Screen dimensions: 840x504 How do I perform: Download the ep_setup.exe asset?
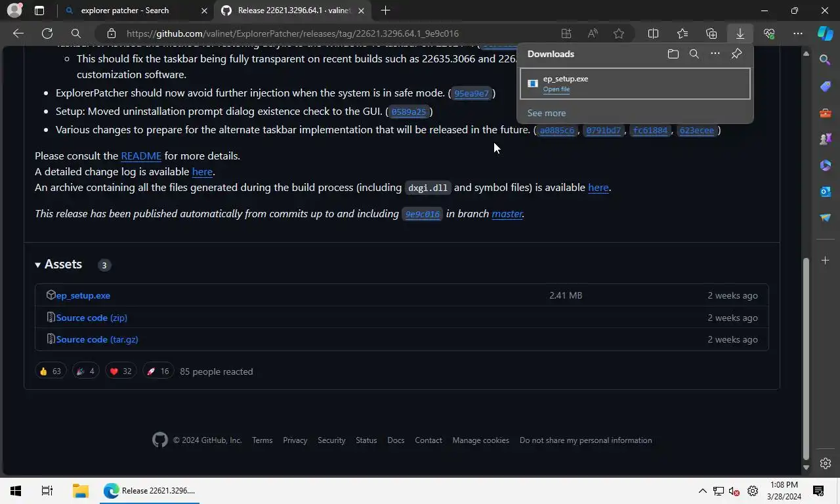[x=83, y=295]
